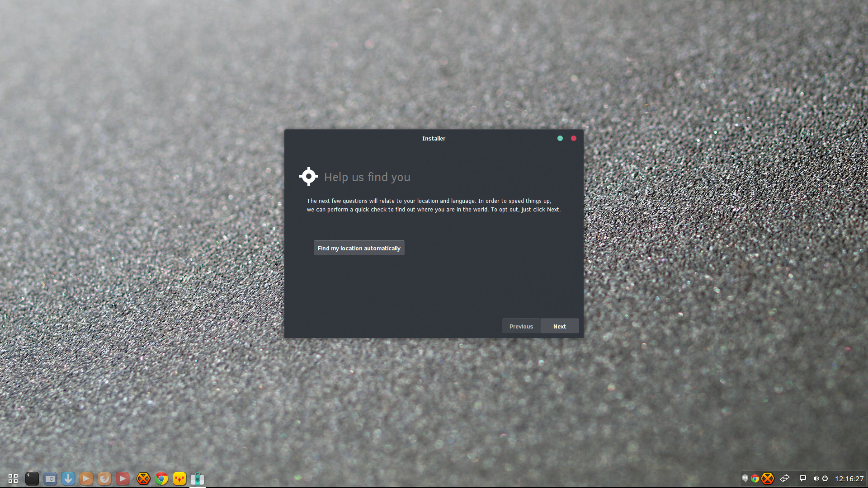868x488 pixels.
Task: Click the clock showing 12:16:27
Action: pyautogui.click(x=849, y=479)
